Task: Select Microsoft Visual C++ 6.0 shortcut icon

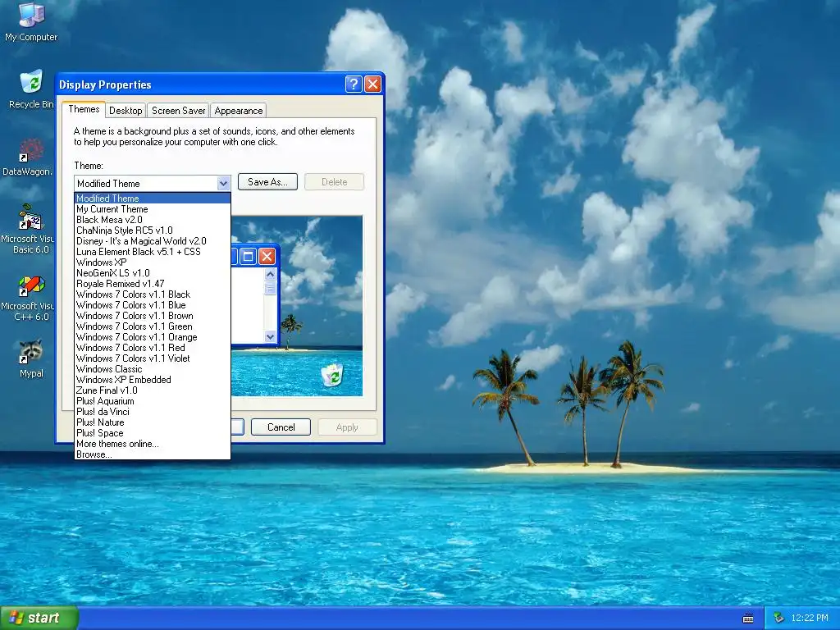Action: 28,298
